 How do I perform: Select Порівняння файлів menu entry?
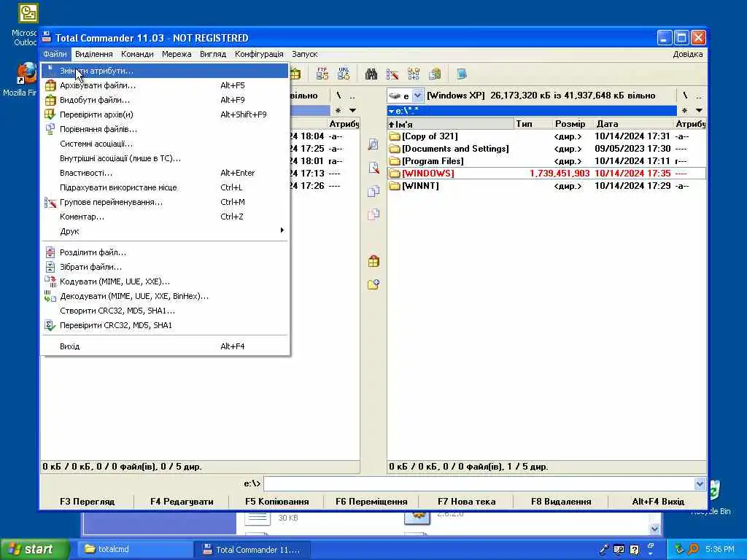(165, 129)
